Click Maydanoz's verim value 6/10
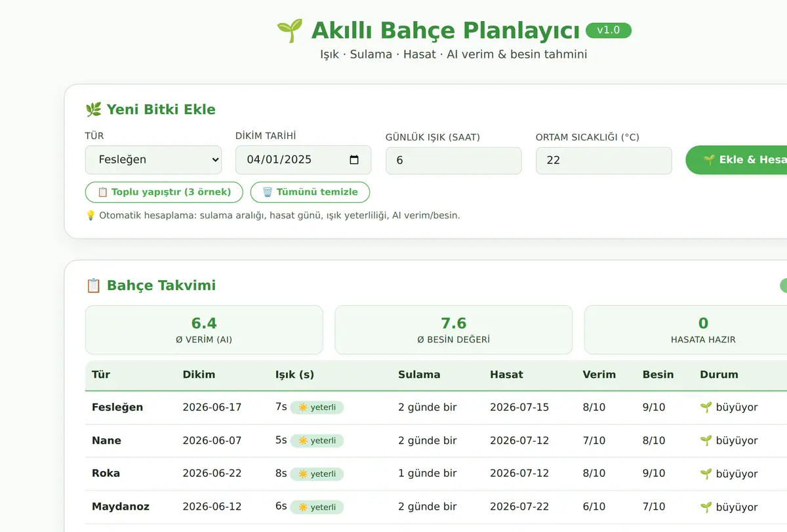 [x=594, y=507]
